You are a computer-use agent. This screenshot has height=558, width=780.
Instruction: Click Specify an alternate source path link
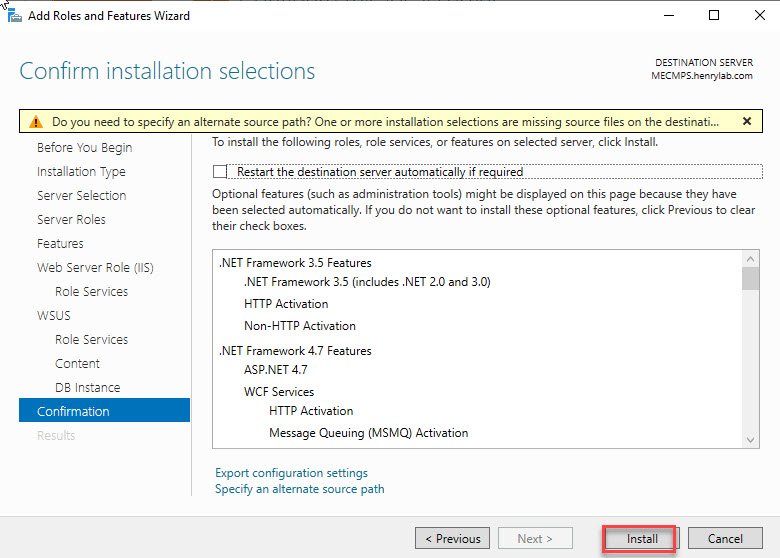click(x=299, y=489)
